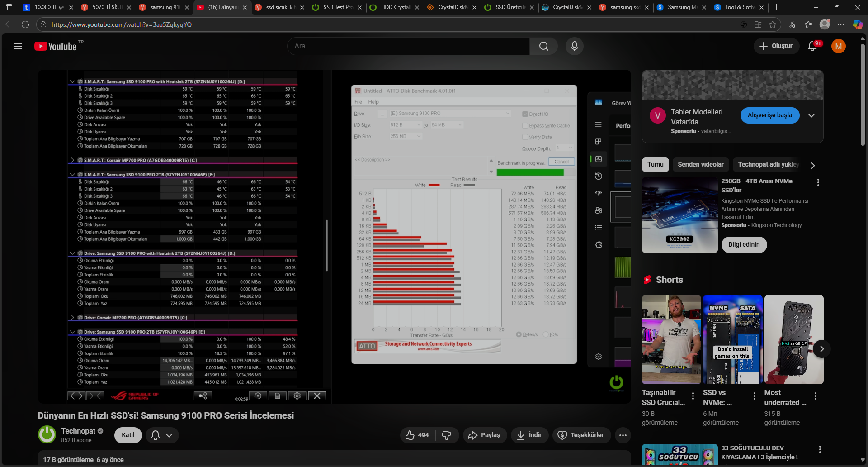Click the Bilgi edinin button

(744, 245)
